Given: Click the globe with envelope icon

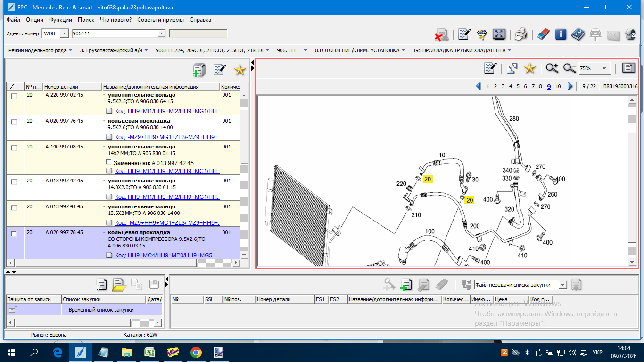Looking at the screenshot, I should (x=630, y=34).
